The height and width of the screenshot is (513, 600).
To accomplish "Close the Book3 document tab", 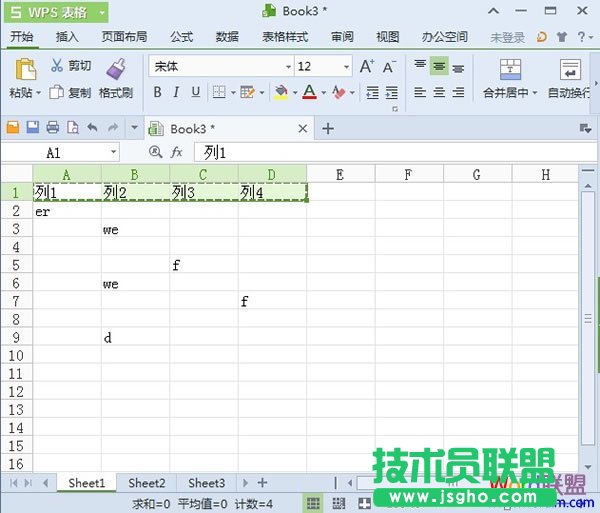I will coord(303,129).
